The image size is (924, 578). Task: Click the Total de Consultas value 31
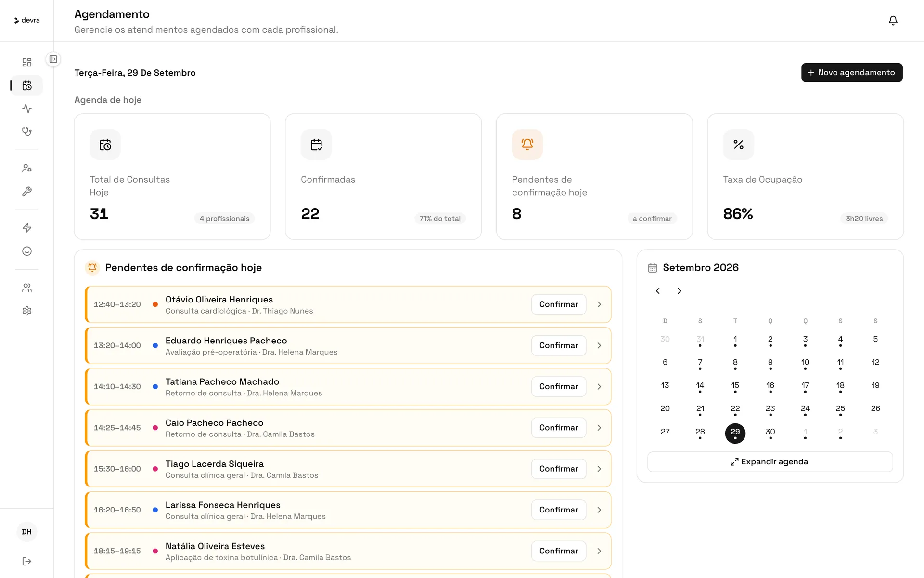pyautogui.click(x=99, y=214)
